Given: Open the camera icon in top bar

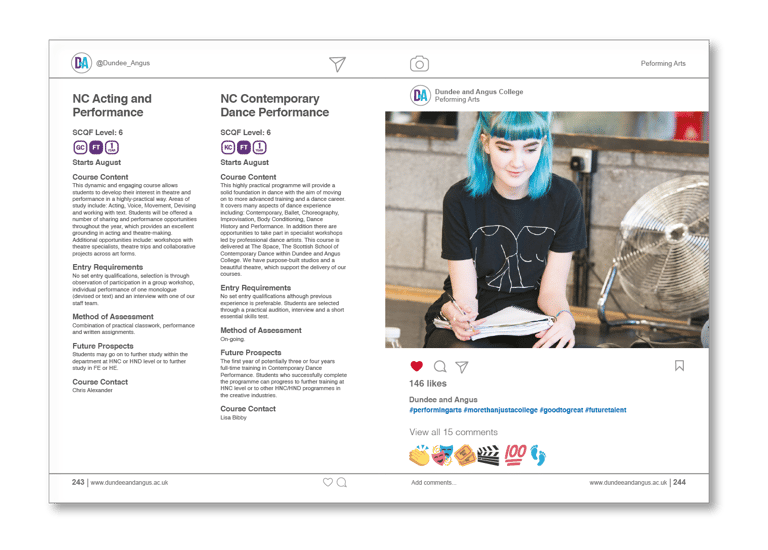Looking at the screenshot, I should click(x=419, y=64).
